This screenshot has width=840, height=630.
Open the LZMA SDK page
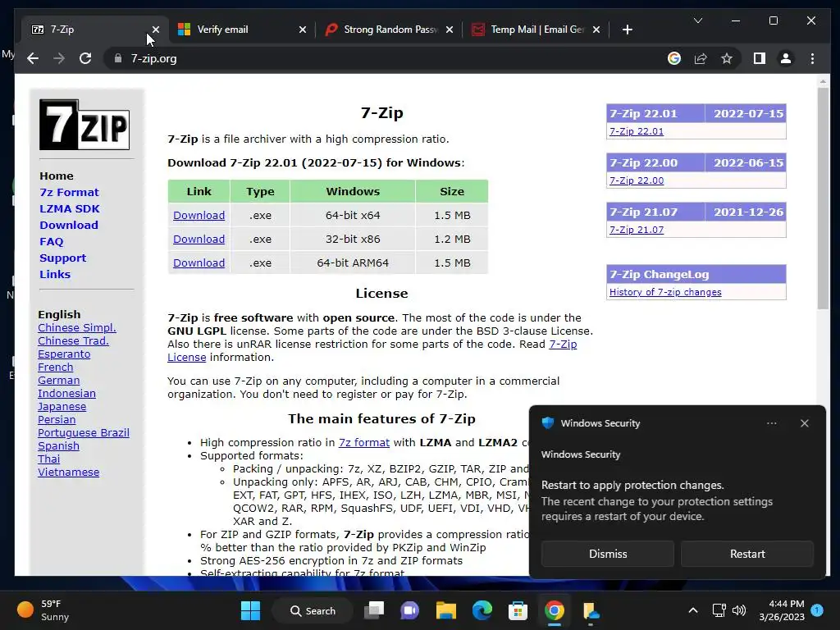coord(70,209)
